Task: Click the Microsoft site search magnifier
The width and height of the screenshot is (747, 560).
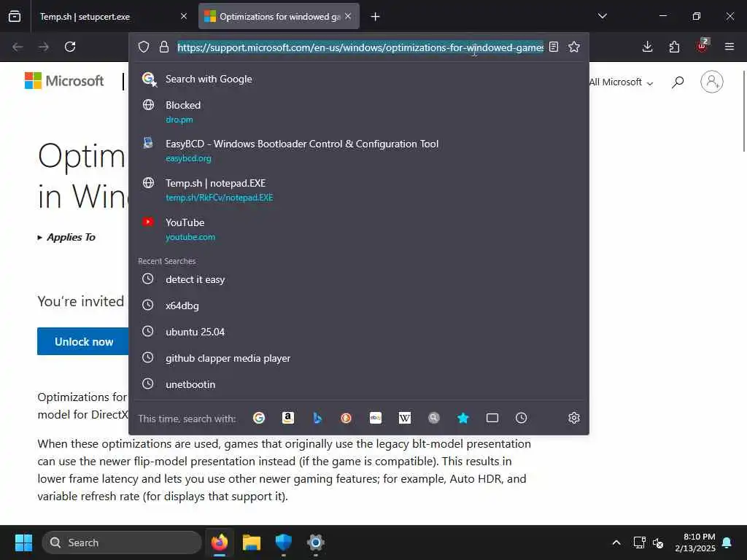Action: point(678,82)
